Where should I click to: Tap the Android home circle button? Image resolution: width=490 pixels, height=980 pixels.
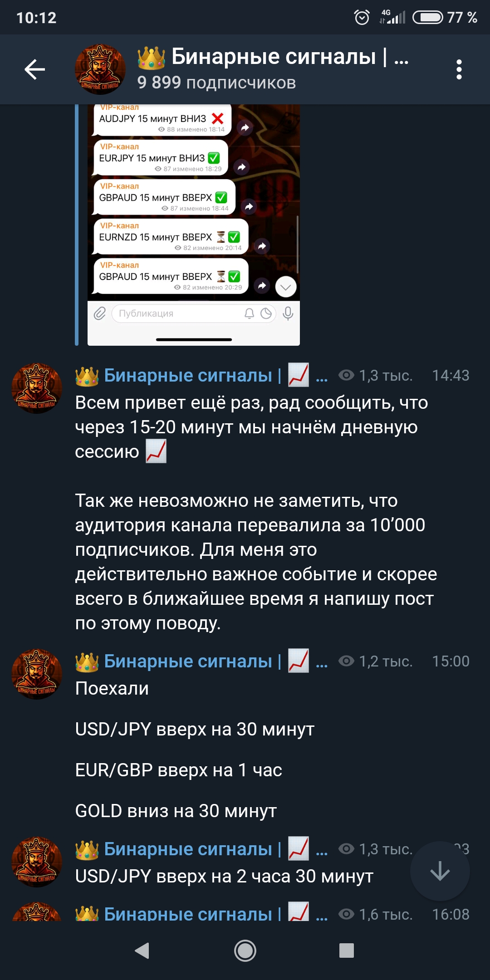245,951
